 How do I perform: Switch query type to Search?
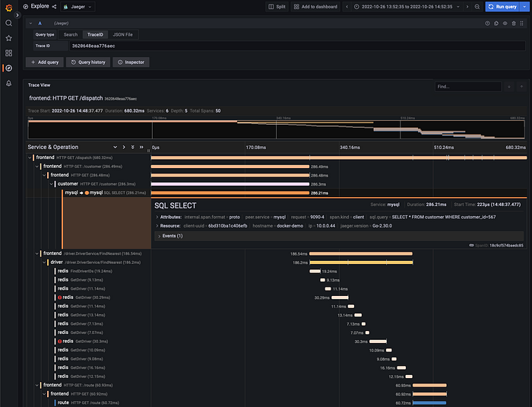tap(71, 35)
